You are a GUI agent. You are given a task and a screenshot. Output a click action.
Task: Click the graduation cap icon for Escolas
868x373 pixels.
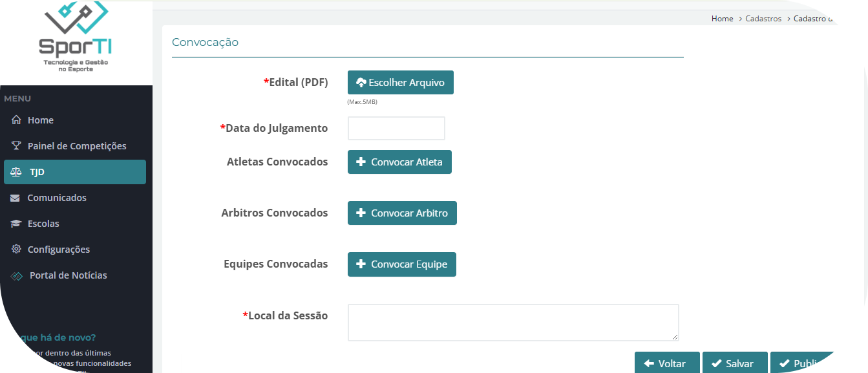[16, 224]
